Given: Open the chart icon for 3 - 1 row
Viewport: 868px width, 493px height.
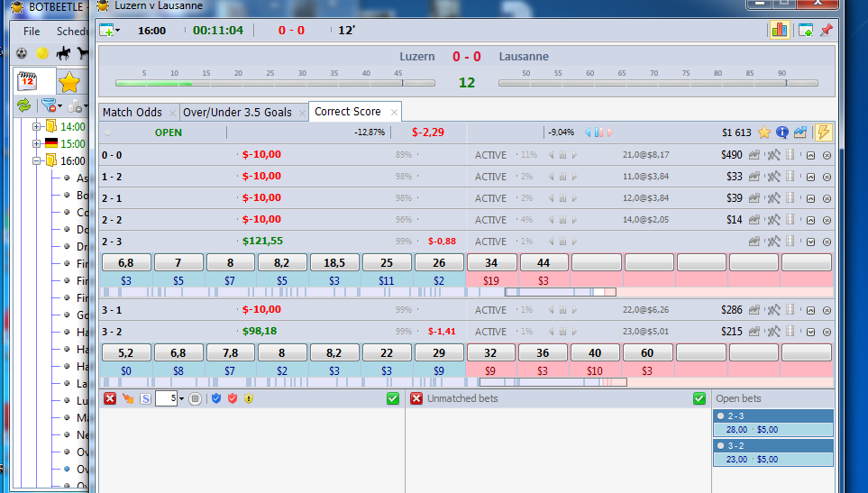Looking at the screenshot, I should point(754,310).
